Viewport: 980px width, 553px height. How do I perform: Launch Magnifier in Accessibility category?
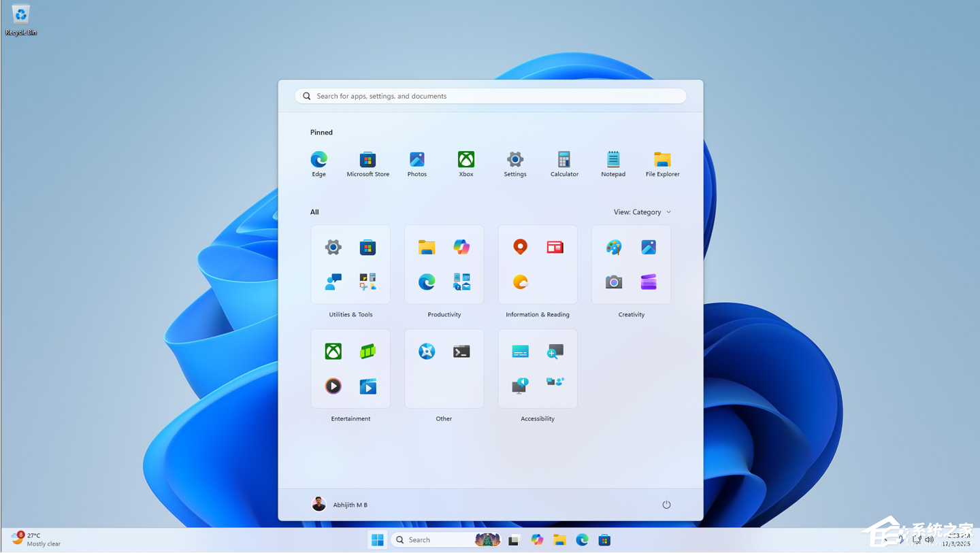click(x=555, y=351)
